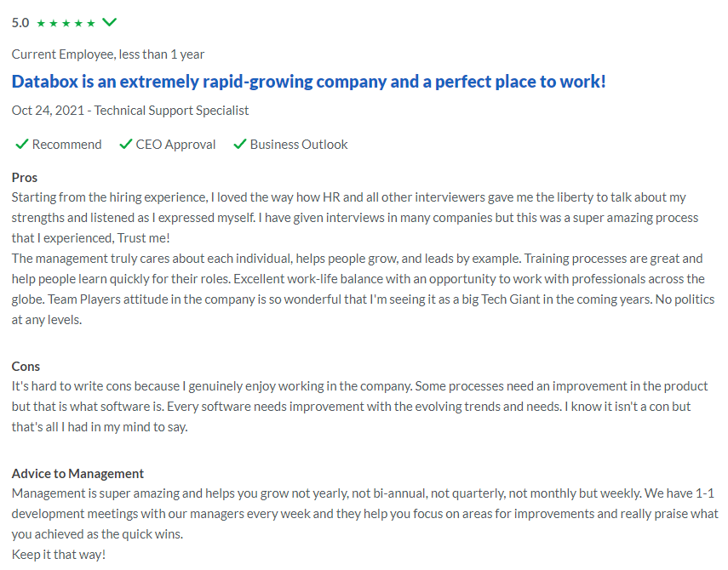728x570 pixels.
Task: Click the fourth green rating star
Action: click(x=78, y=23)
